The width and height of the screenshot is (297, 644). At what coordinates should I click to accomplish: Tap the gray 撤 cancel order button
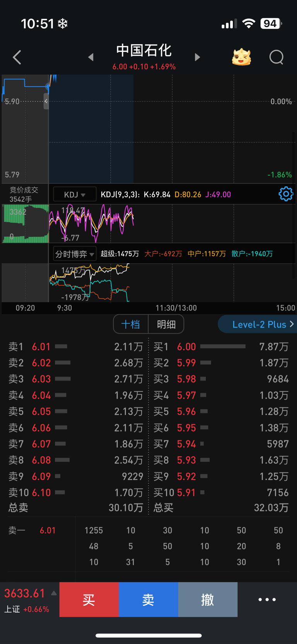click(208, 599)
